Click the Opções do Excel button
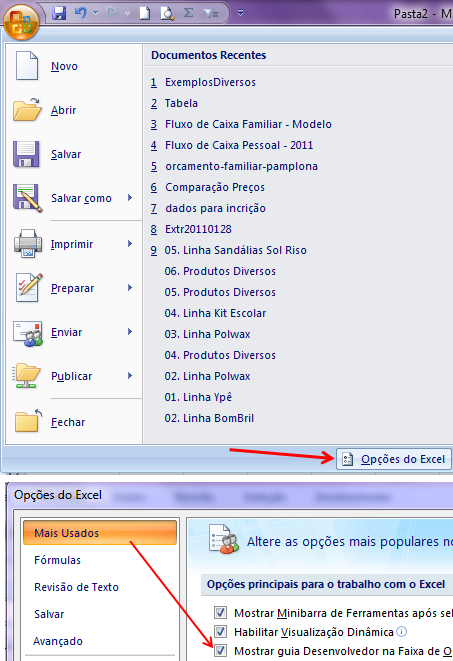The image size is (453, 661). point(394,459)
